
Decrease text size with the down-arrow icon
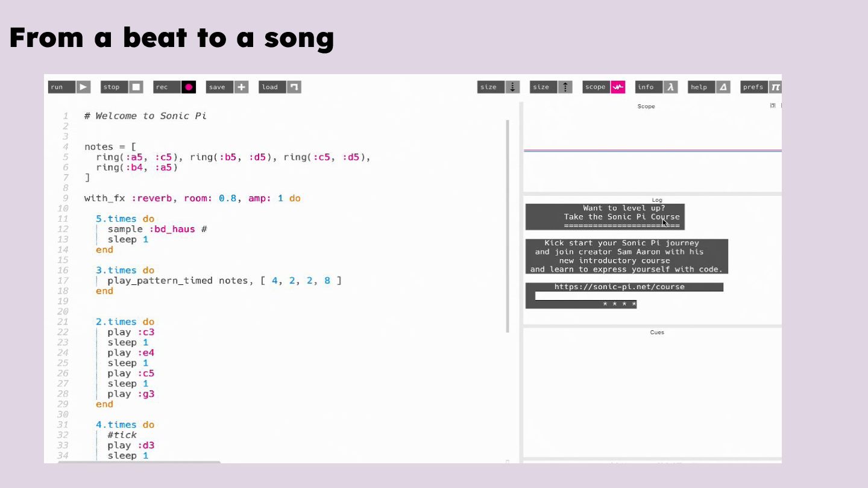tap(512, 87)
